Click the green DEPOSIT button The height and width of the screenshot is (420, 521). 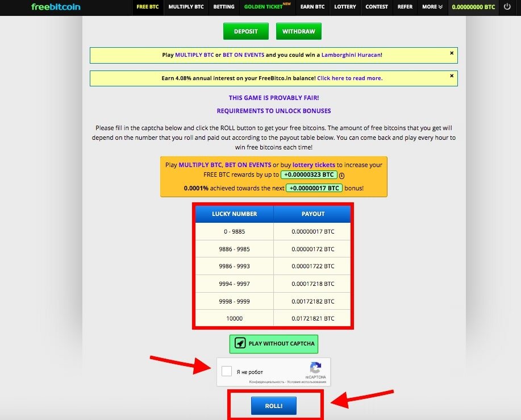pyautogui.click(x=246, y=31)
